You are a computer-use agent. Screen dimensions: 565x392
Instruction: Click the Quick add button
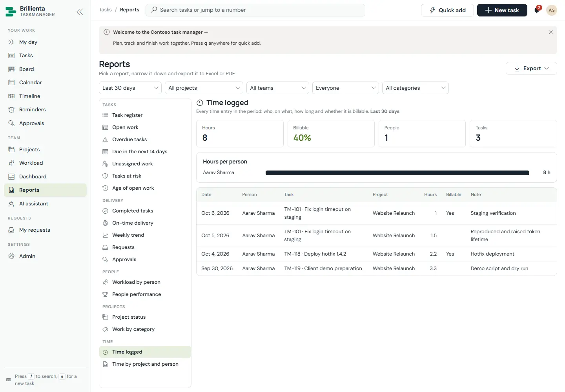coord(447,10)
